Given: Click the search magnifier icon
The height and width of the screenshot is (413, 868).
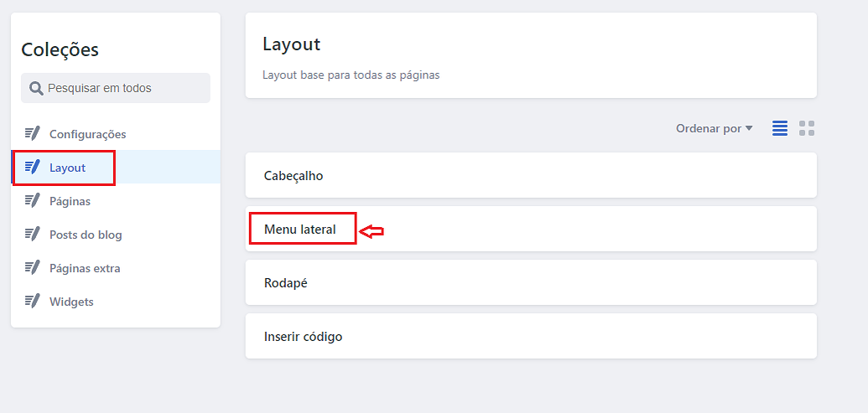Looking at the screenshot, I should click(x=36, y=88).
